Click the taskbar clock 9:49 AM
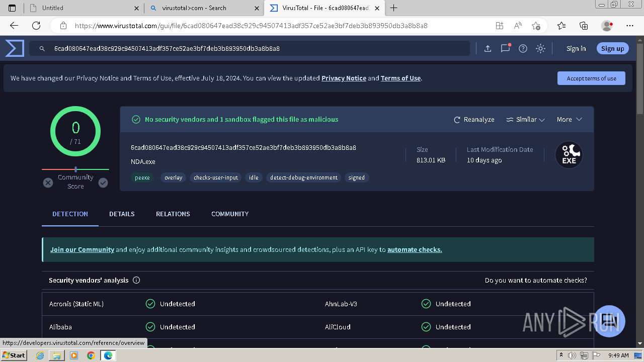This screenshot has height=362, width=644. [618, 355]
